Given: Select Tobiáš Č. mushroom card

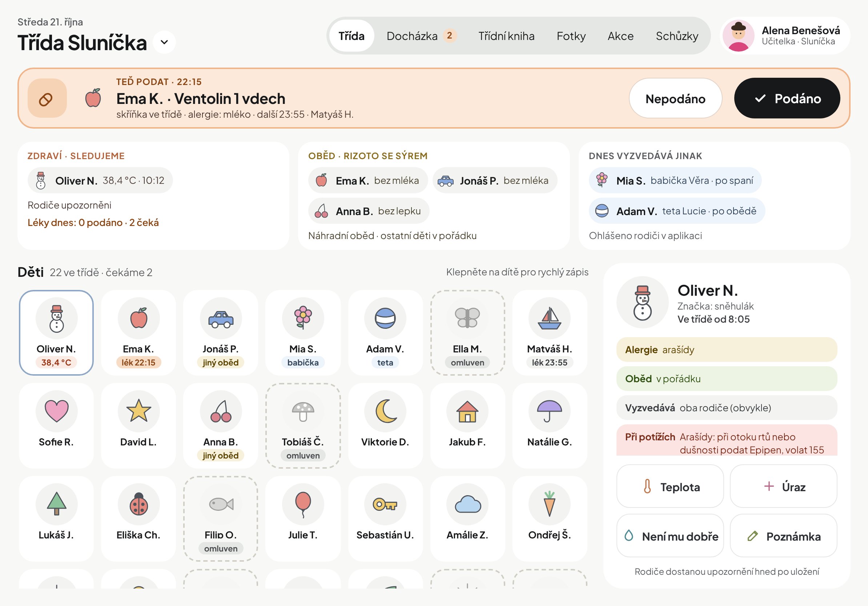Looking at the screenshot, I should pyautogui.click(x=303, y=425).
